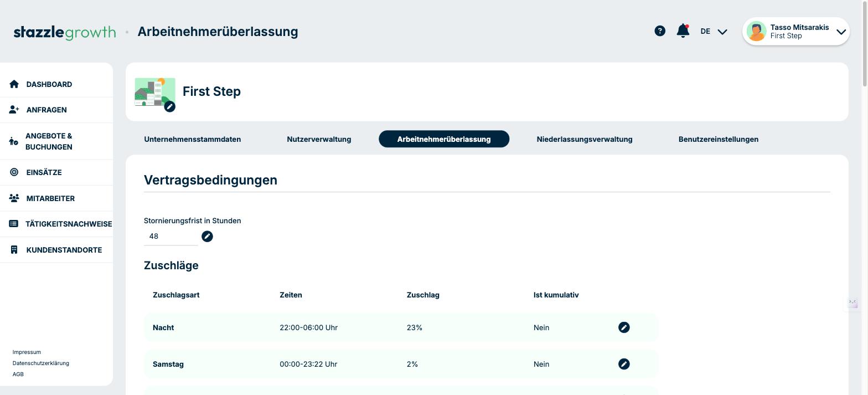Go to Dashboard via home icon

pos(14,84)
